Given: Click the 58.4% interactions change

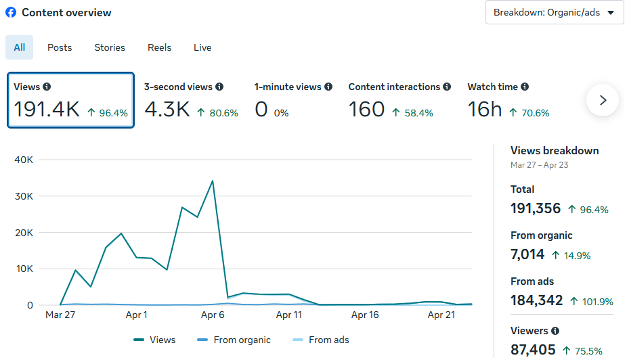Looking at the screenshot, I should (x=413, y=113).
